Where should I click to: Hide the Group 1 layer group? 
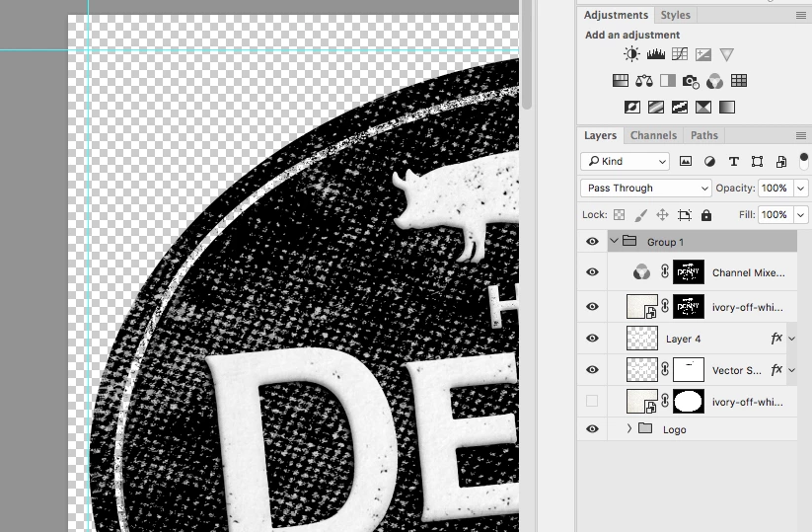[592, 242]
